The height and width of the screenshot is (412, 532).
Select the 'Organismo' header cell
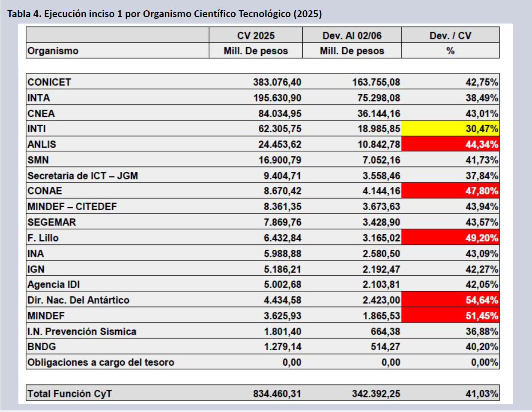coord(53,51)
